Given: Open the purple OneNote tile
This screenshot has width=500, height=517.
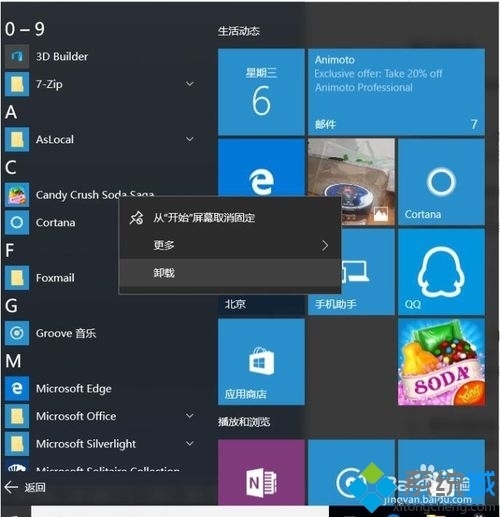Looking at the screenshot, I should [x=261, y=472].
